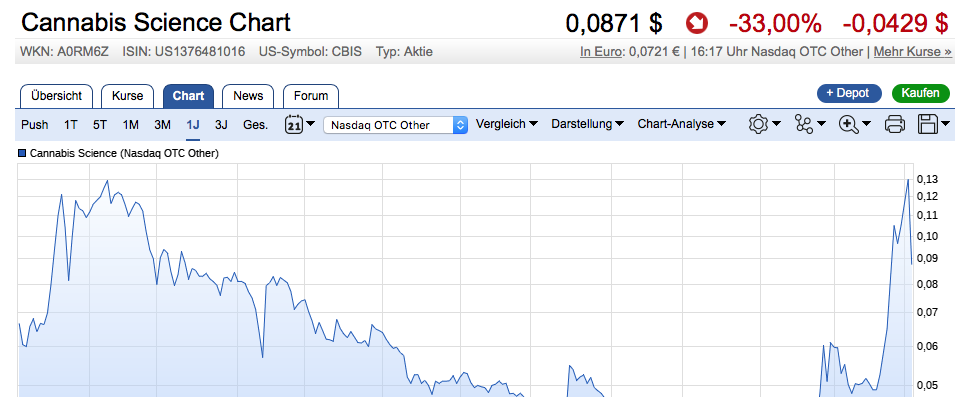Click the -0,0429 $ change value

tap(896, 24)
